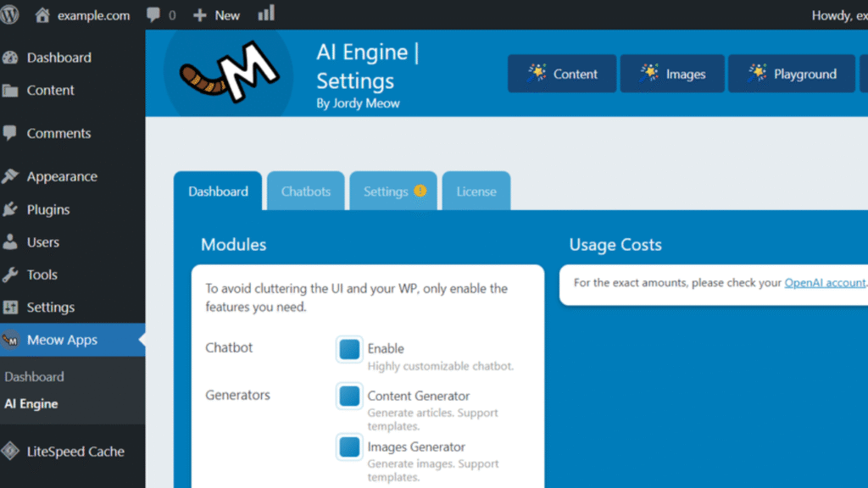Click the home icon beside example.com
The image size is (868, 488).
point(42,15)
